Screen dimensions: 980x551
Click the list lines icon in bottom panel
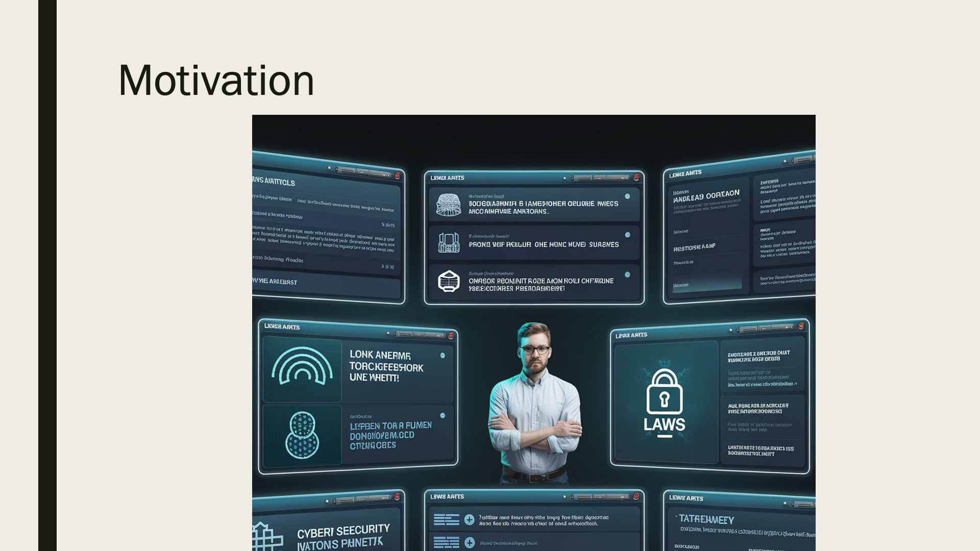click(446, 520)
